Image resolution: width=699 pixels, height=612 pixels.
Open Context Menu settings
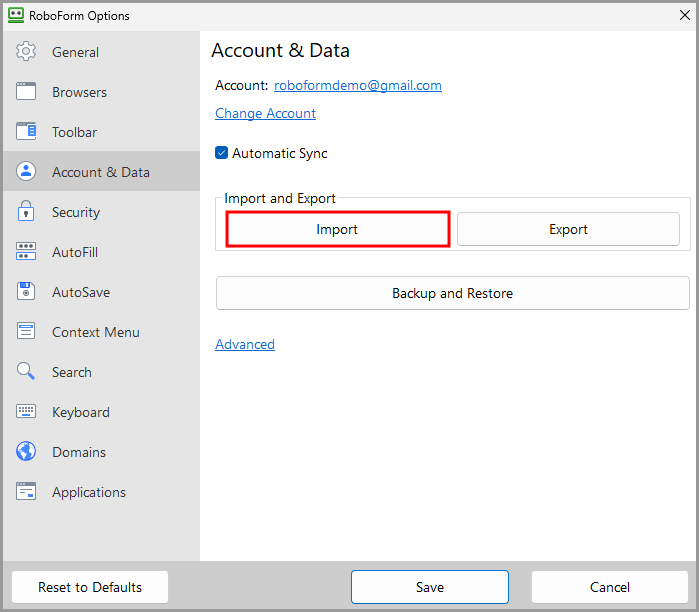coord(102,332)
